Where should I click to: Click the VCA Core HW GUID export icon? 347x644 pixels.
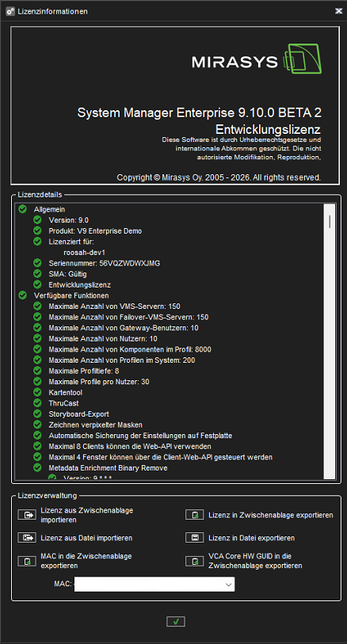195,561
